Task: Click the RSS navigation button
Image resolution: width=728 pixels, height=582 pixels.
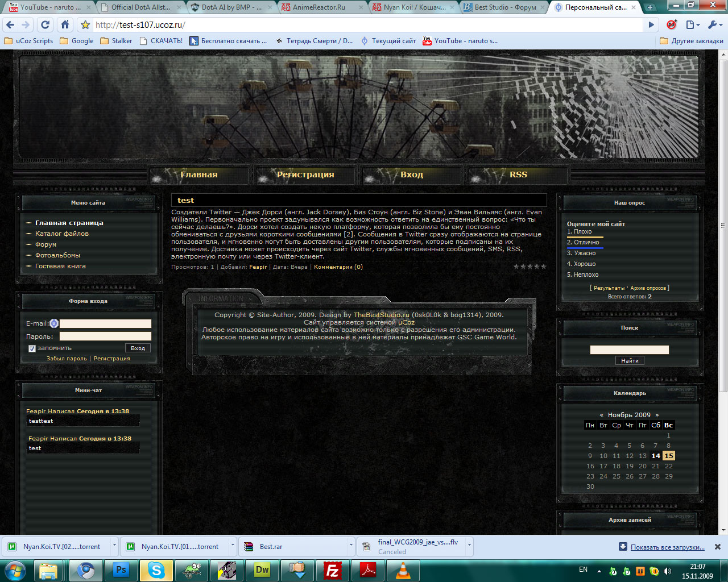Action: (518, 174)
